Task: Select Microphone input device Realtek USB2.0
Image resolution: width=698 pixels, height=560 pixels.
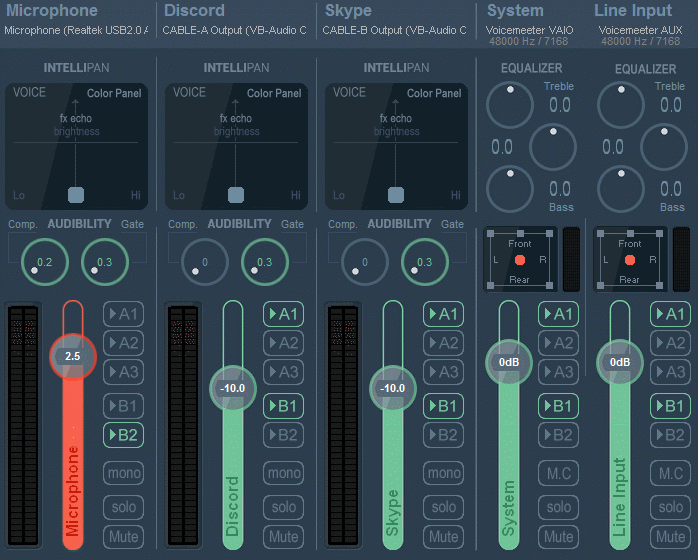Action: click(x=76, y=30)
